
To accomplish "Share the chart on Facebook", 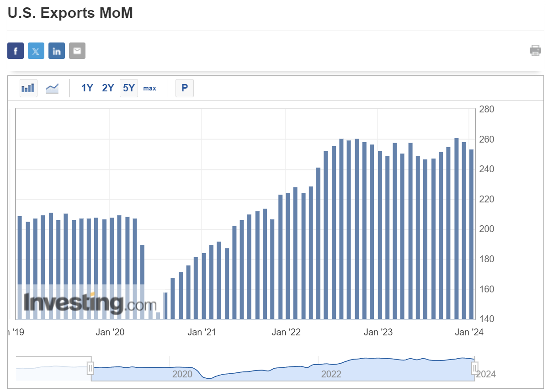I will point(15,51).
